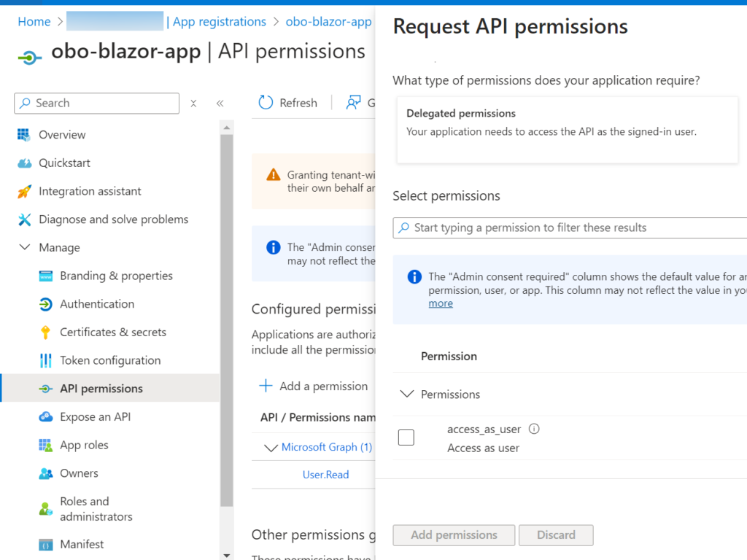This screenshot has height=560, width=747.
Task: Collapse the Permissions group chevron
Action: [x=406, y=394]
